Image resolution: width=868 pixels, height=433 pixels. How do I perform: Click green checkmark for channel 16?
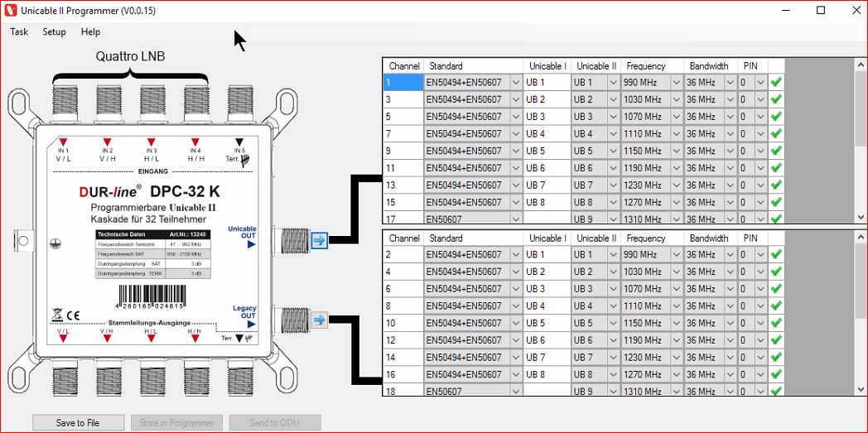point(776,374)
